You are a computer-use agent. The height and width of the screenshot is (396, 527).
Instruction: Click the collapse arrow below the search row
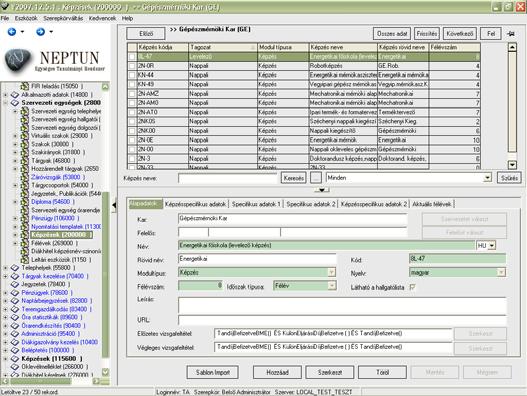pos(322,190)
